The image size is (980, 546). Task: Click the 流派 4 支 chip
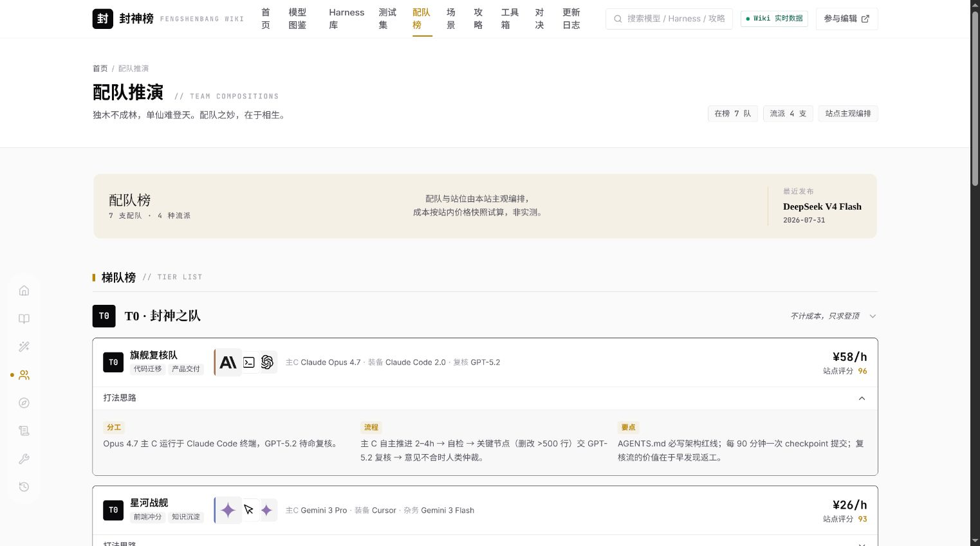(788, 114)
